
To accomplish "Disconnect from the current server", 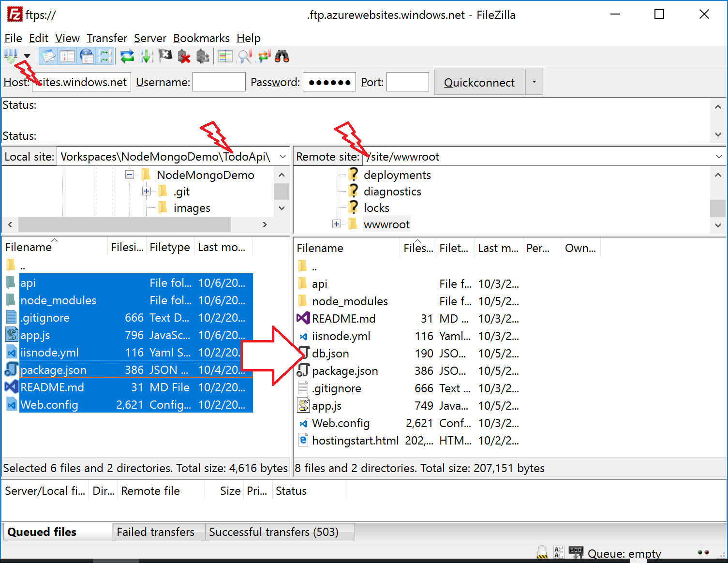I will 184,57.
